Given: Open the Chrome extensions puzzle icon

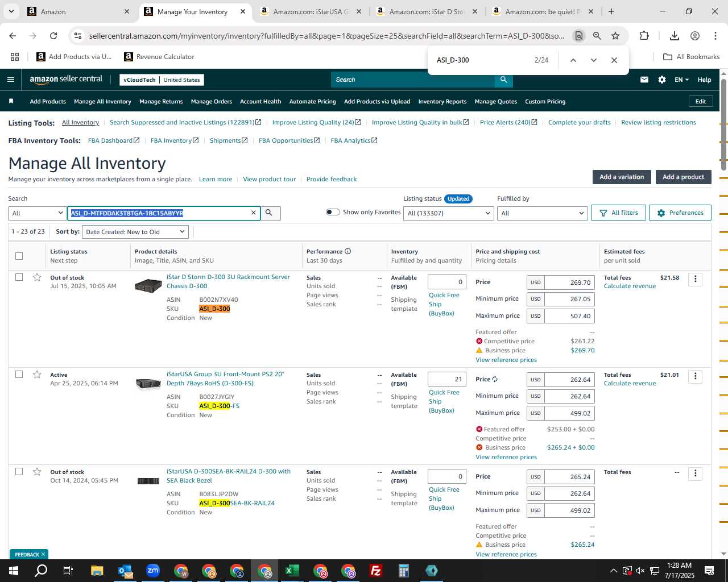Looking at the screenshot, I should [644, 36].
